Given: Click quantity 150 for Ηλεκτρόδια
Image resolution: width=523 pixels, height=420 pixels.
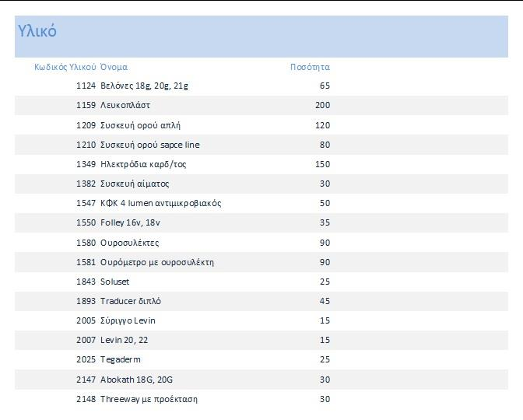Looking at the screenshot, I should (322, 164).
